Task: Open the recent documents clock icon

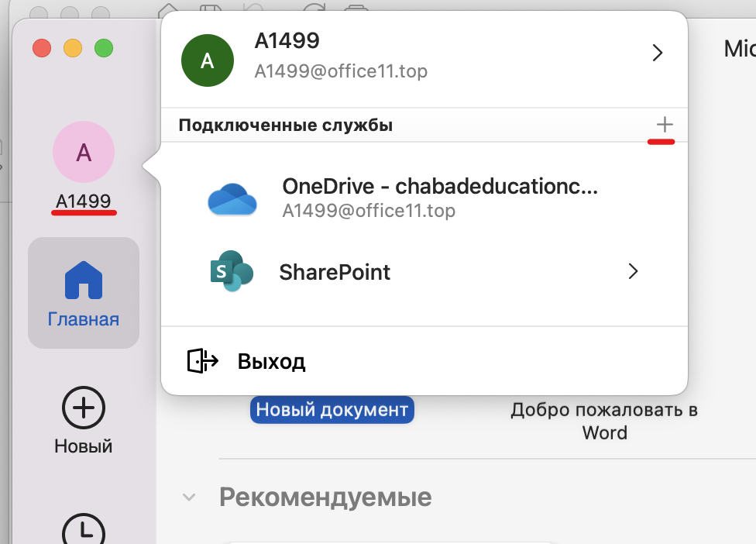Action: click(83, 533)
